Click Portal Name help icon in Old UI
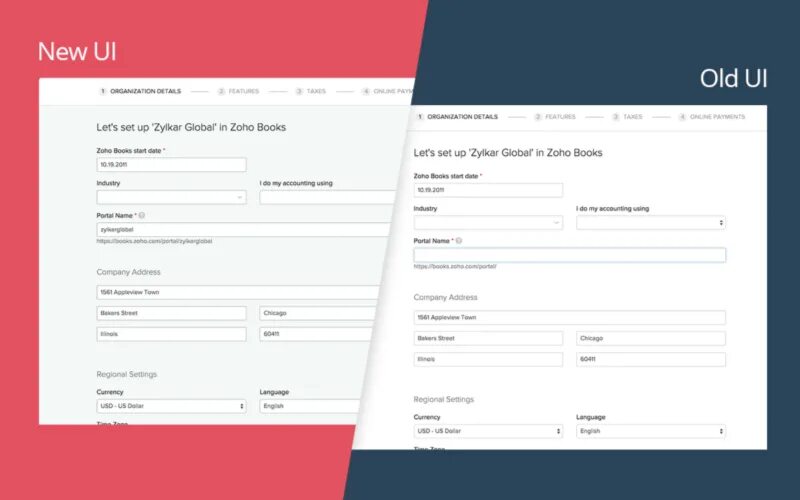This screenshot has width=800, height=500. coord(459,241)
